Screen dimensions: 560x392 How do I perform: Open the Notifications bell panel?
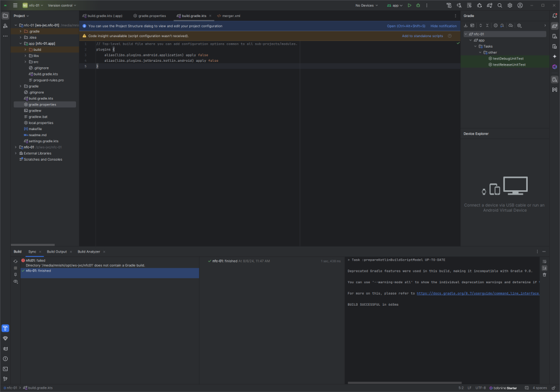pos(554,16)
